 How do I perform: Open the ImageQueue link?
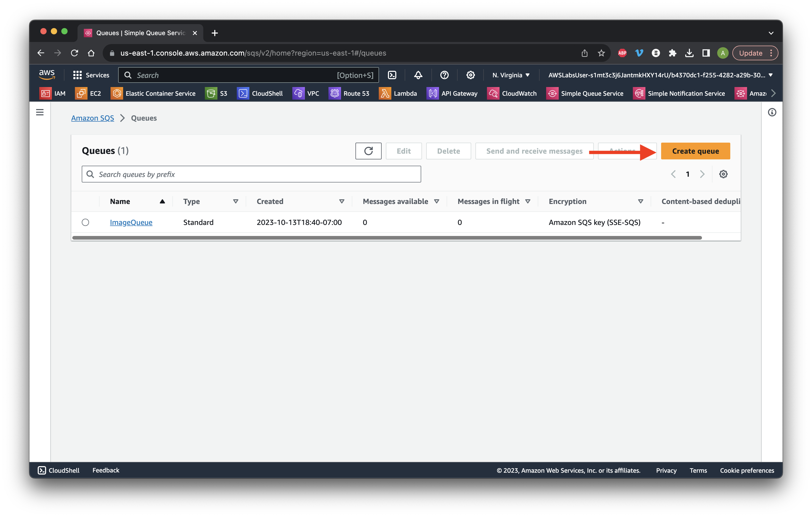(x=131, y=222)
